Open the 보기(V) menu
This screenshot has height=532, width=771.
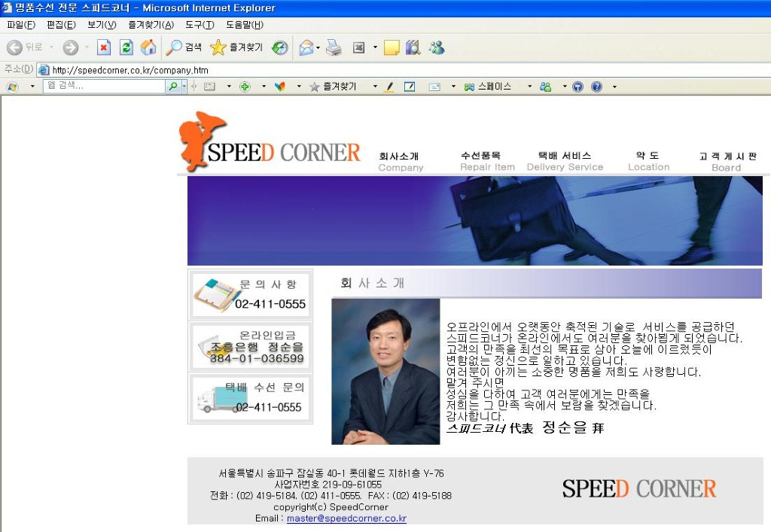click(102, 25)
